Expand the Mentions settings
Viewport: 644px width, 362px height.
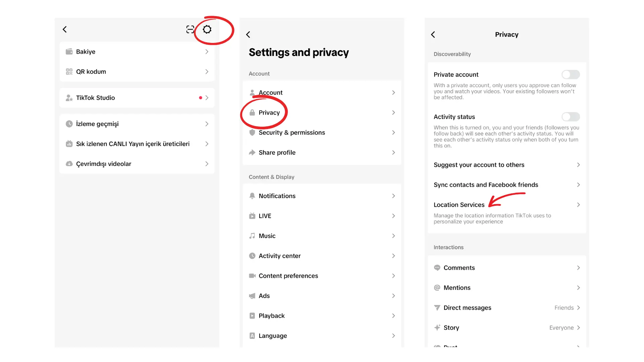pyautogui.click(x=506, y=288)
